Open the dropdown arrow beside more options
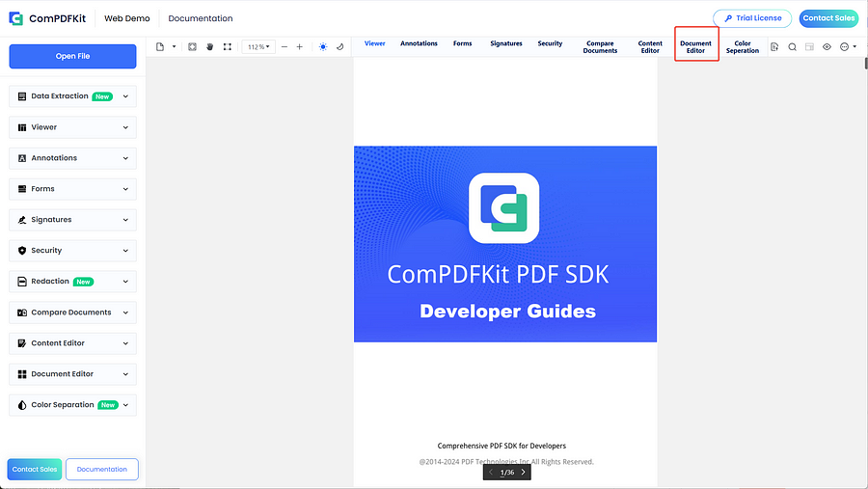Image resolution: width=868 pixels, height=489 pixels. click(x=854, y=47)
